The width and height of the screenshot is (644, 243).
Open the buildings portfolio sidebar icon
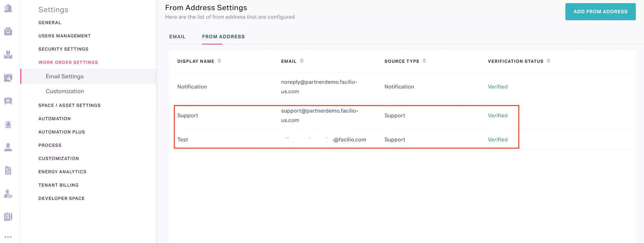[x=8, y=8]
